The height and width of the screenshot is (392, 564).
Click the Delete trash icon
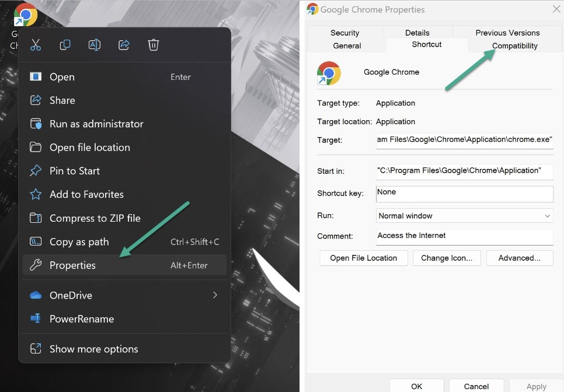coord(154,44)
